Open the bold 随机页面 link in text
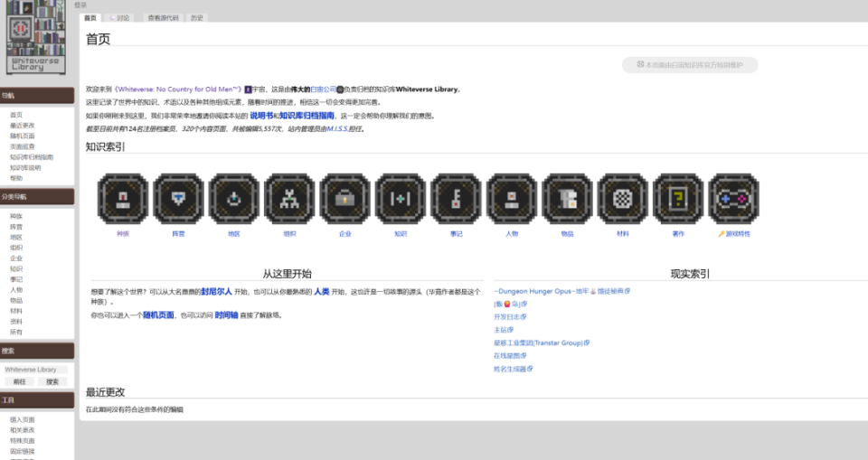This screenshot has height=460, width=868. (158, 315)
